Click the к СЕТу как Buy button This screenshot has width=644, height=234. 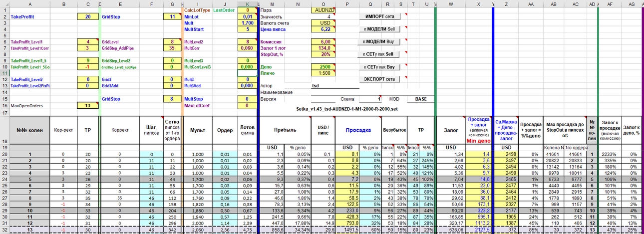(x=379, y=66)
